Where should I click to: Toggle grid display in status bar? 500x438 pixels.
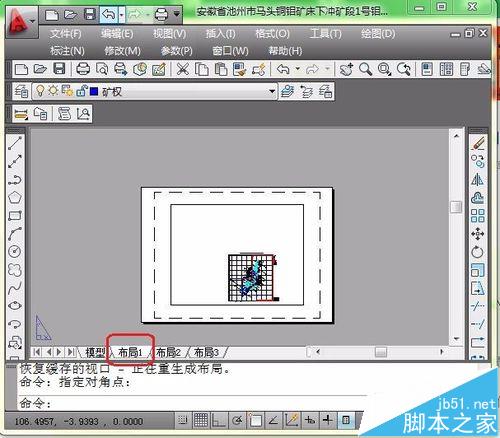click(201, 420)
